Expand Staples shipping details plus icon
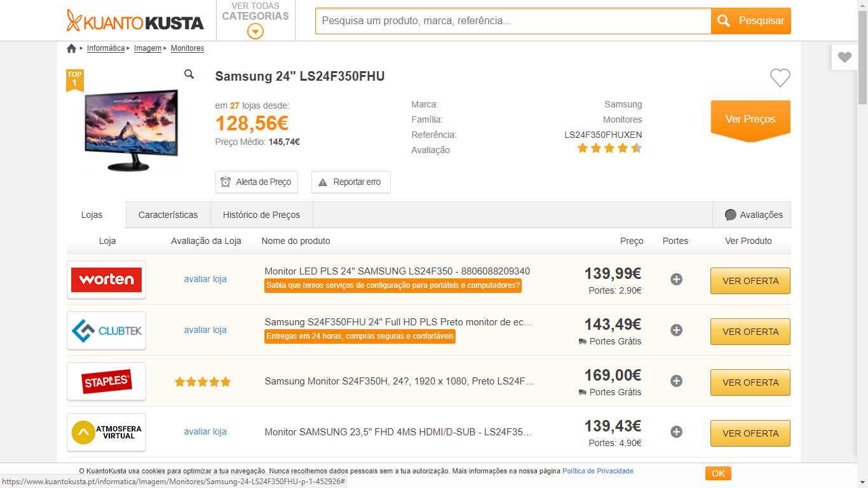 (676, 381)
